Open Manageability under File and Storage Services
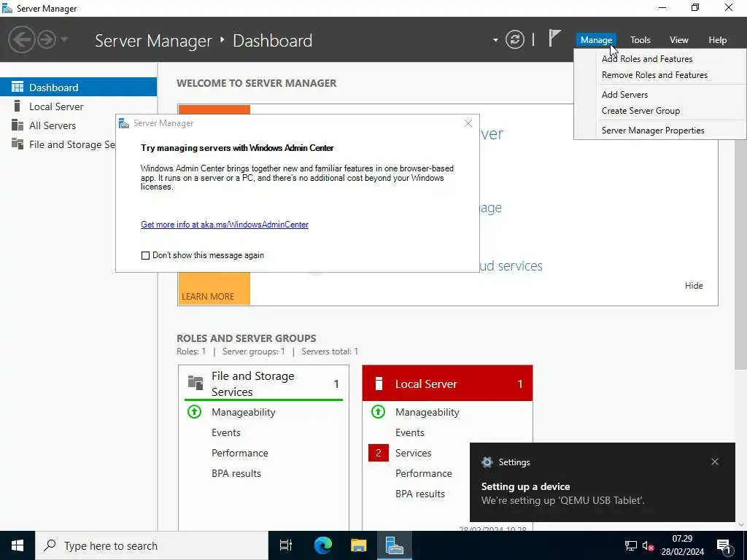The image size is (747, 560). pyautogui.click(x=243, y=412)
